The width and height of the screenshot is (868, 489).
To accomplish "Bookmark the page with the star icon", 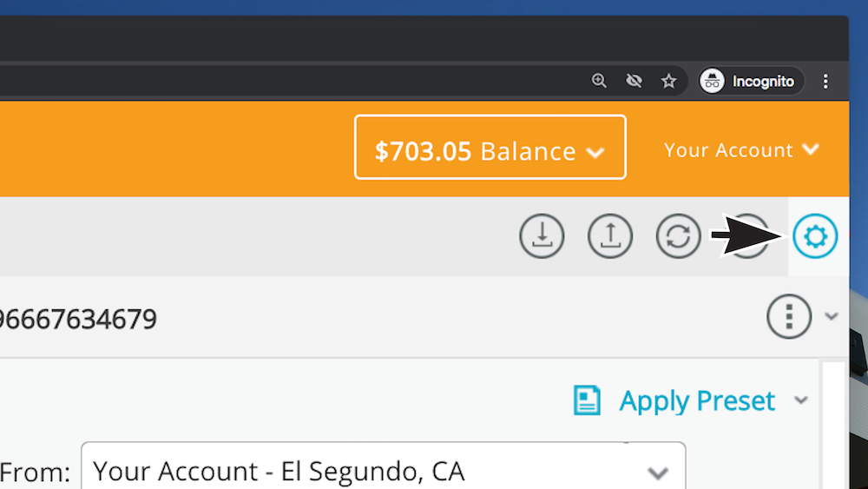I will pos(668,82).
